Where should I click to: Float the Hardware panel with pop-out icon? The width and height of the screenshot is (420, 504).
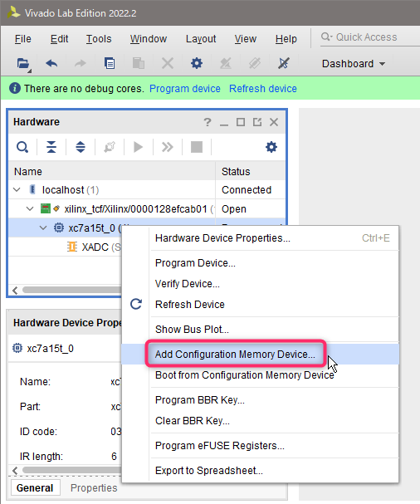(x=257, y=122)
